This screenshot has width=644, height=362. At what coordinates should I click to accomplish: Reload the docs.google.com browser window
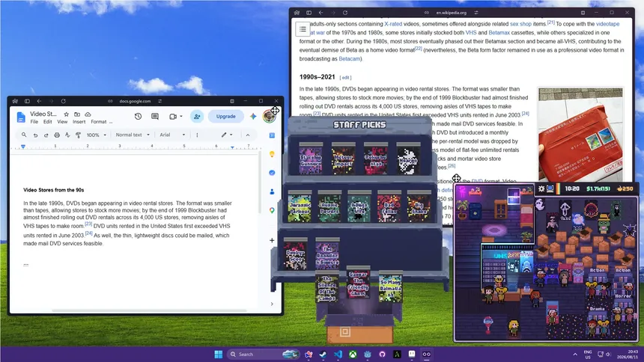point(63,101)
